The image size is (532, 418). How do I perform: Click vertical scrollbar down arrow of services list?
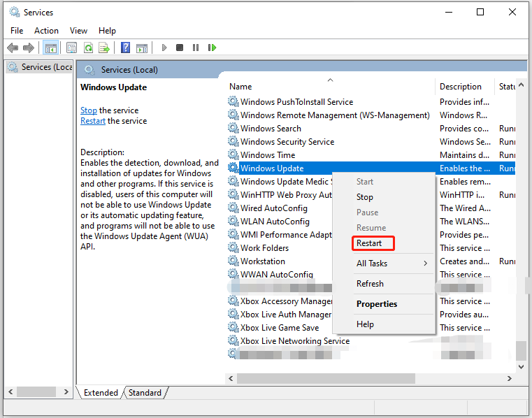coord(521,366)
